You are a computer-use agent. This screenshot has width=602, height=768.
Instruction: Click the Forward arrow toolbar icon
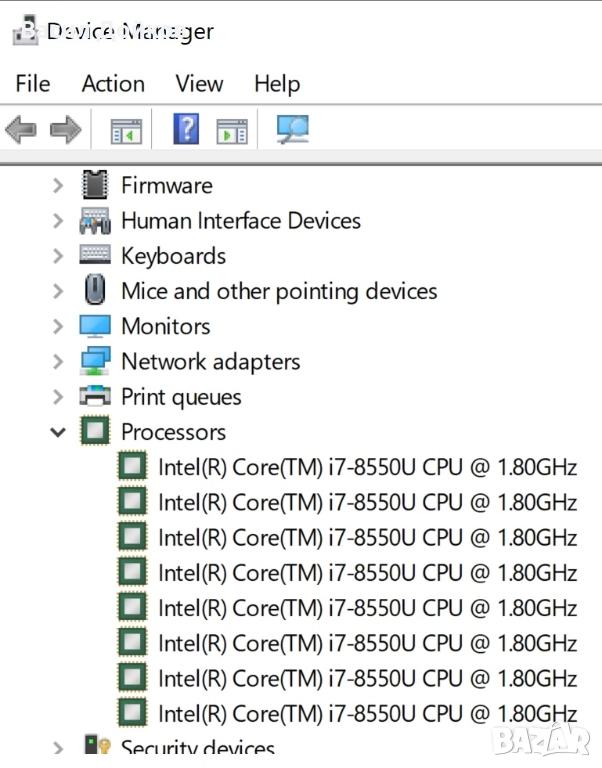coord(66,129)
